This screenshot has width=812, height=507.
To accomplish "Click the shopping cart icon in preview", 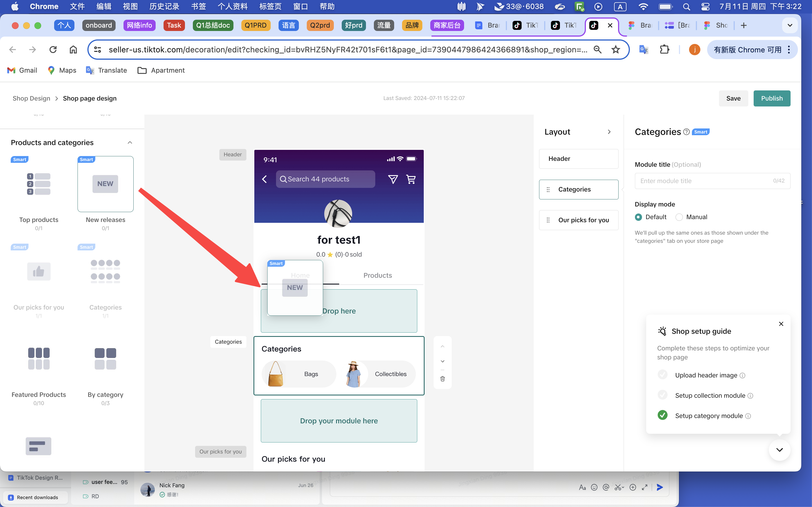I will coord(411,179).
